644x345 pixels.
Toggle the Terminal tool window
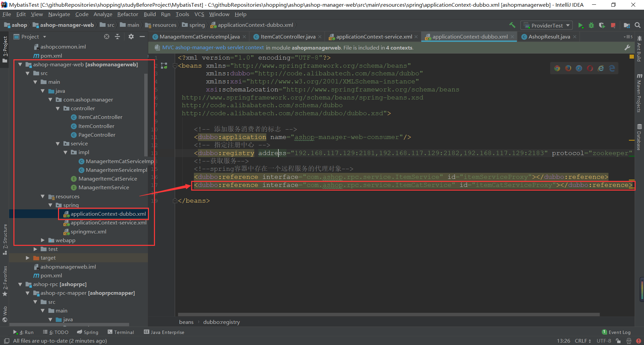pos(121,332)
